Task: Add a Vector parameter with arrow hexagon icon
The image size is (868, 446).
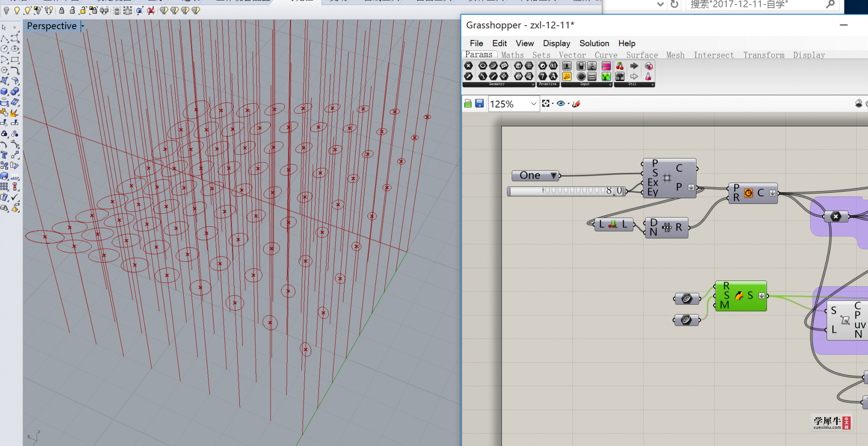Action: (x=469, y=76)
